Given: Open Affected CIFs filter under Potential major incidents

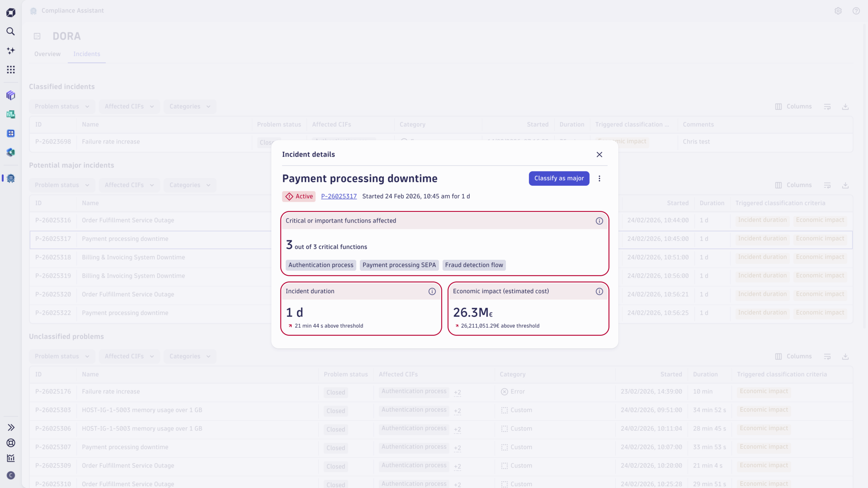Looking at the screenshot, I should 129,185.
